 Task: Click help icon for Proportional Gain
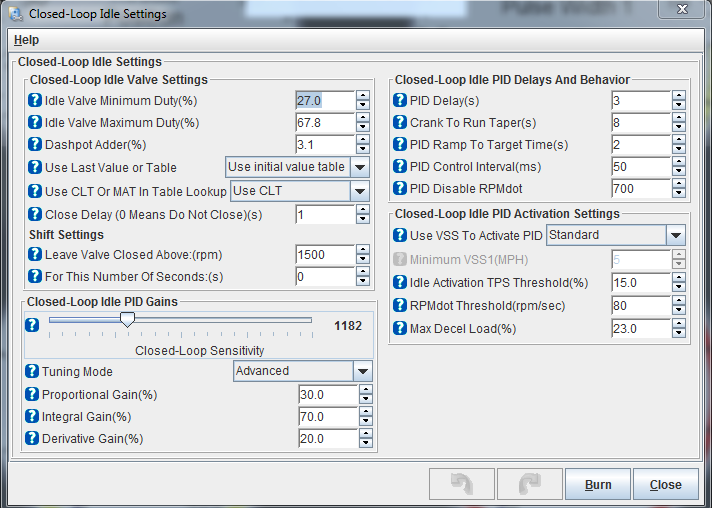tap(32, 394)
